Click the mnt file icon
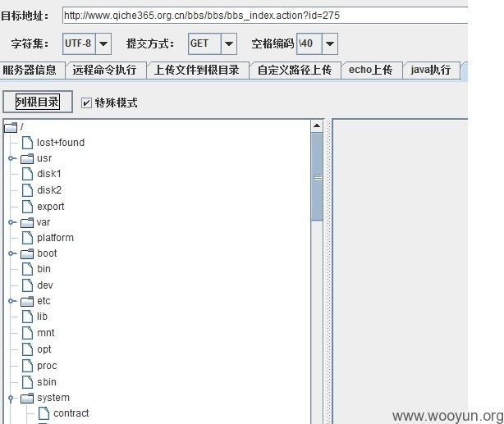Screen dimensions: 504x424 click(27, 333)
